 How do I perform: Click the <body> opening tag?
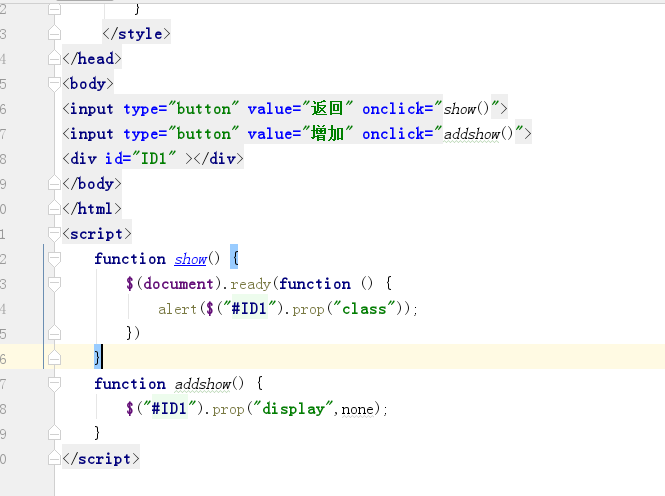coord(88,84)
